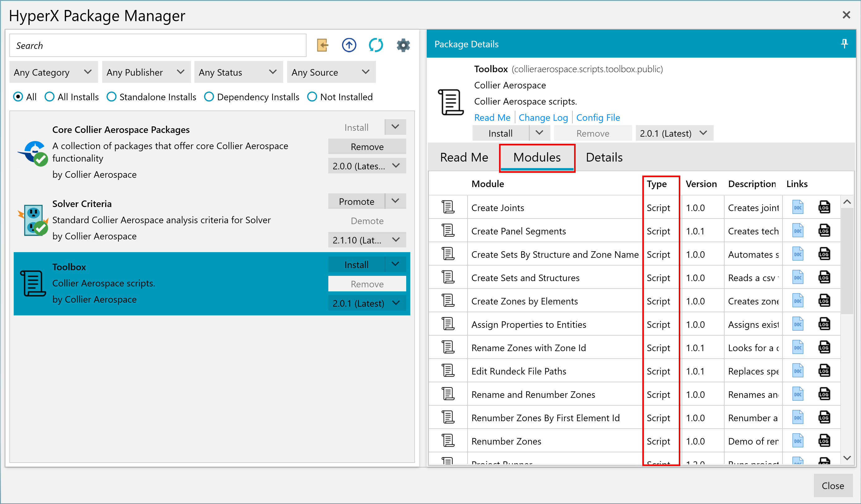Image resolution: width=861 pixels, height=504 pixels.
Task: Expand Core Collier Aerospace Packages version dropdown
Action: (x=367, y=166)
